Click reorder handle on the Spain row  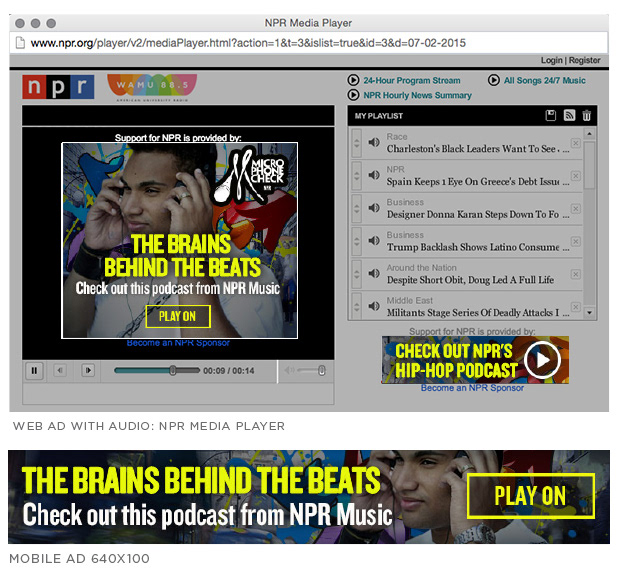[356, 176]
